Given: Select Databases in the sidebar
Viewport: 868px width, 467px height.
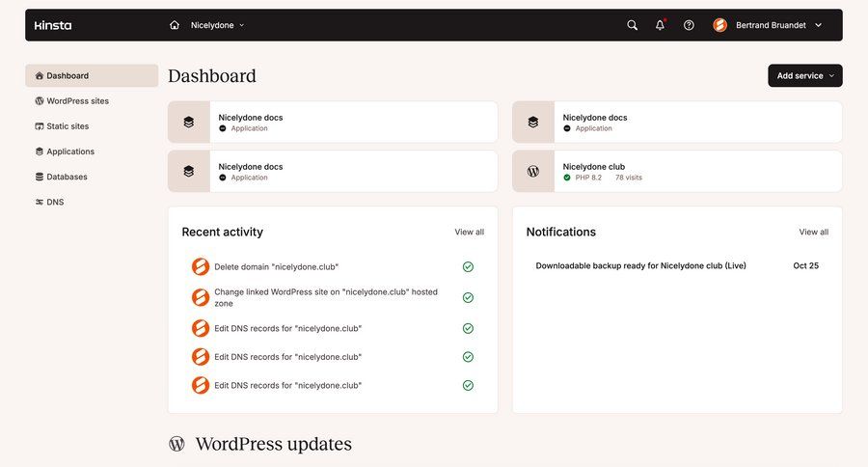Looking at the screenshot, I should click(67, 177).
